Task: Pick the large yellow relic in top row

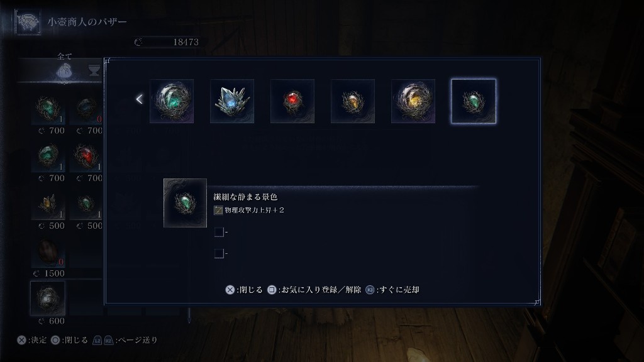Action: (413, 101)
